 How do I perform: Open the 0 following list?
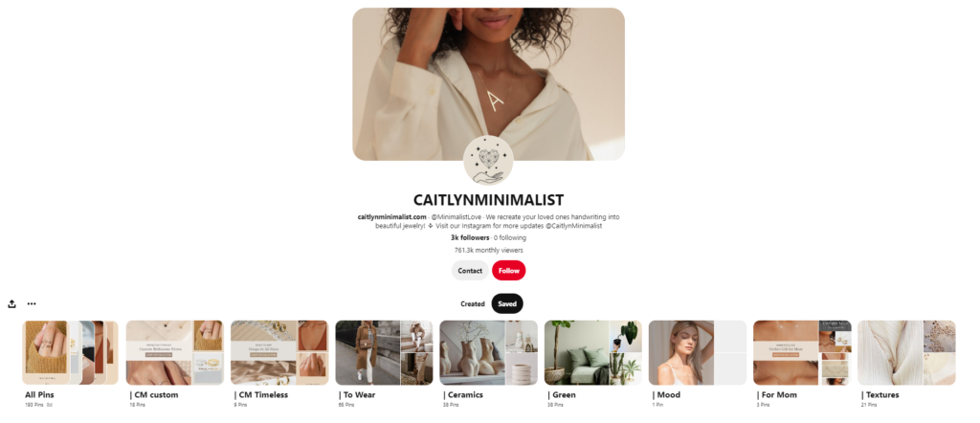pos(510,238)
